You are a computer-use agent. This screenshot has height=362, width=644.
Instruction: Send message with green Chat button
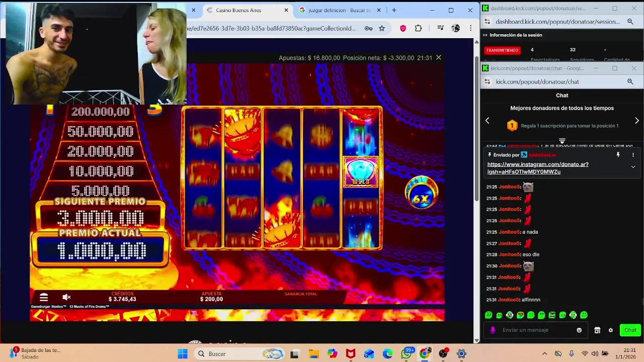click(630, 330)
